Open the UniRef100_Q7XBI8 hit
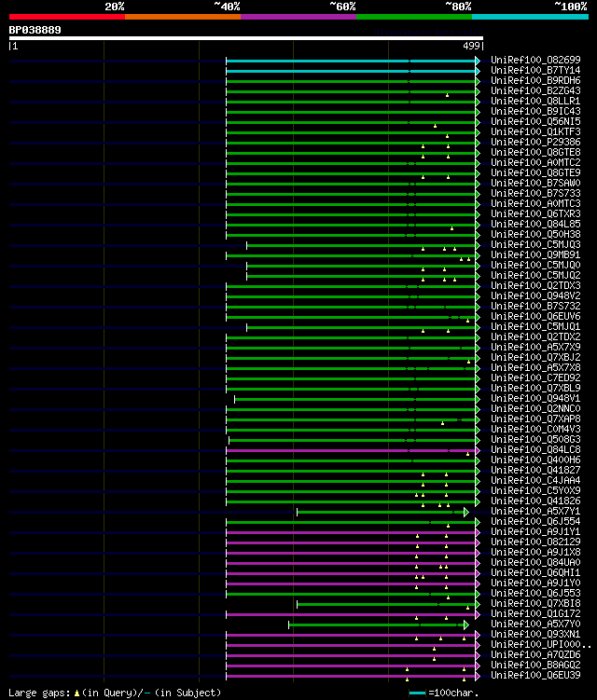Image resolution: width=597 pixels, height=700 pixels. [535, 604]
